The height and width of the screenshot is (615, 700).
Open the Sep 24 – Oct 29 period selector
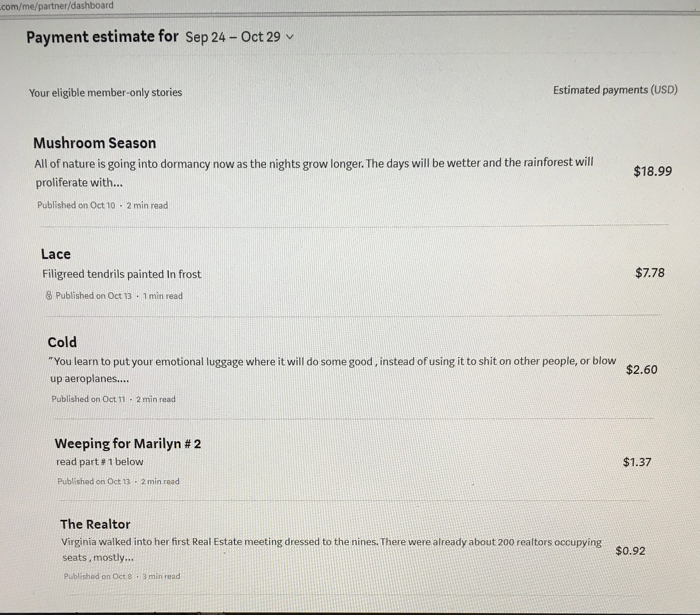tap(233, 37)
